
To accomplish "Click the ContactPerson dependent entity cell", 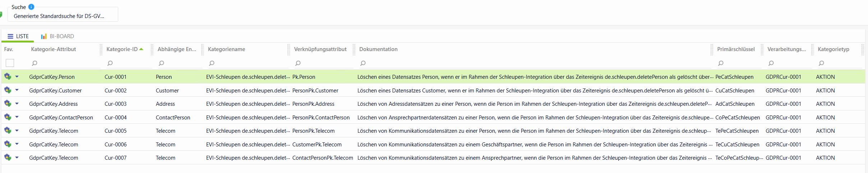I will [173, 118].
